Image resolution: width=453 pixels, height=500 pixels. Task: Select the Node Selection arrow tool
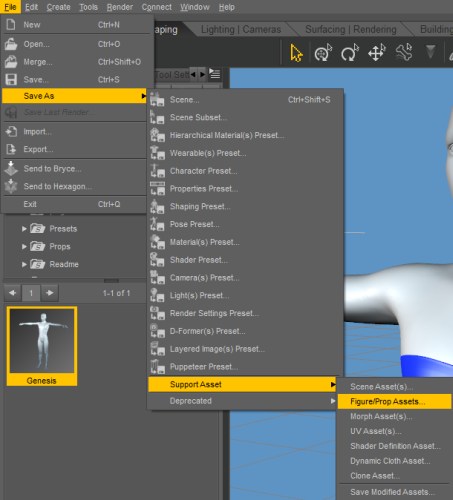click(x=296, y=53)
